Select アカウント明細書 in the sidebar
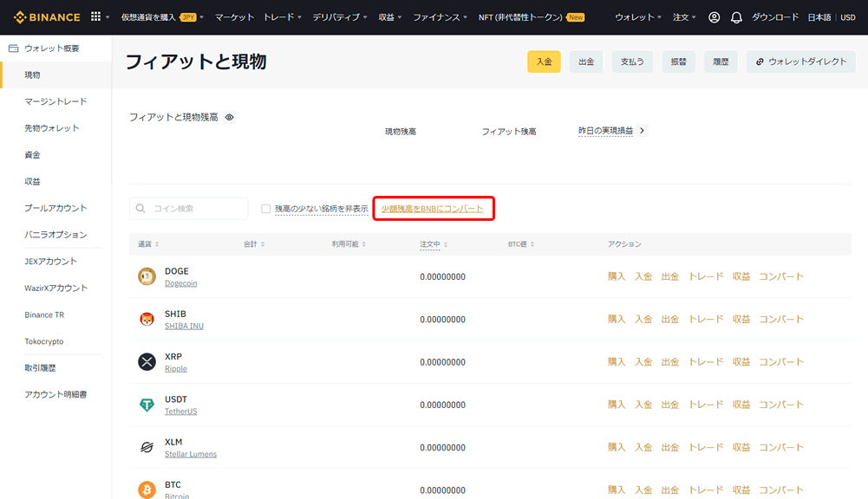868x499 pixels. (55, 394)
